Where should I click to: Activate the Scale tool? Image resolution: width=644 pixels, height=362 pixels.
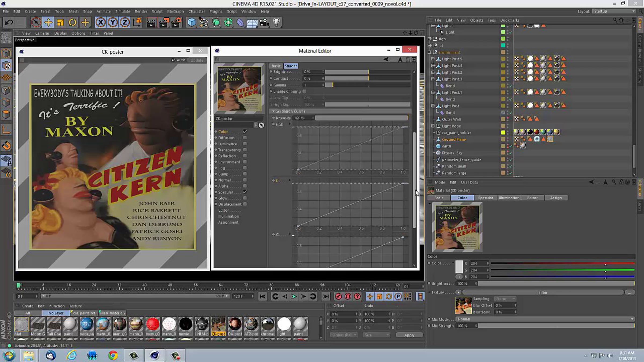point(60,23)
